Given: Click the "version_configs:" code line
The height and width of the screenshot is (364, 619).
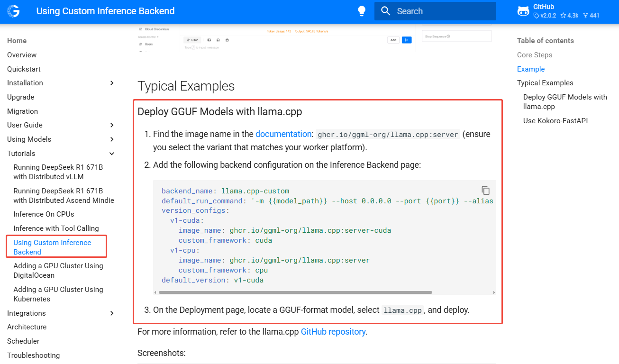Looking at the screenshot, I should pos(195,210).
